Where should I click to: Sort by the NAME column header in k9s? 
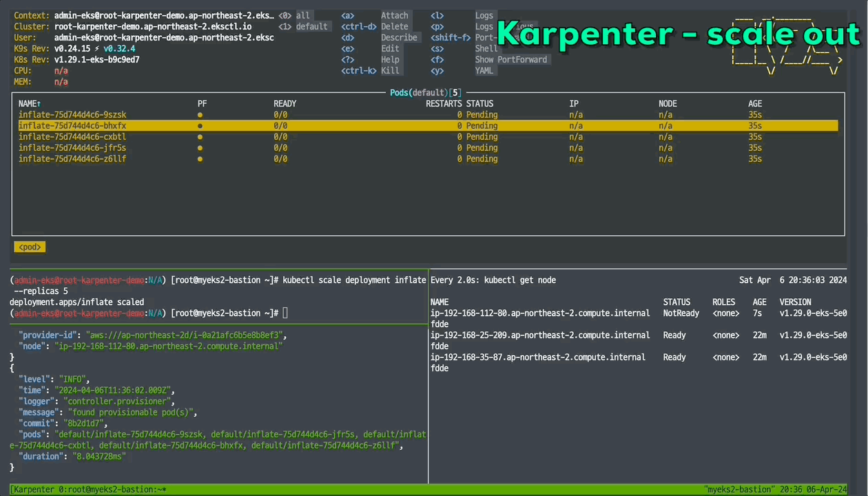tap(30, 103)
